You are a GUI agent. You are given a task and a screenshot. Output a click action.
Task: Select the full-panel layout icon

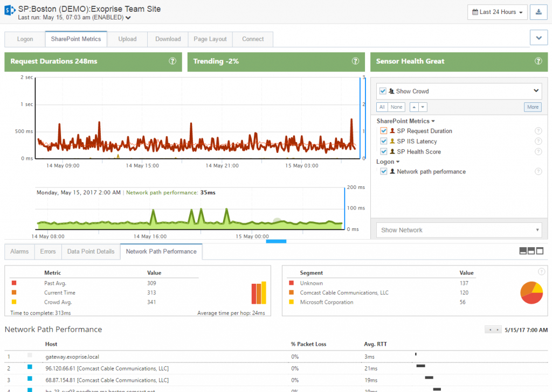tap(540, 251)
